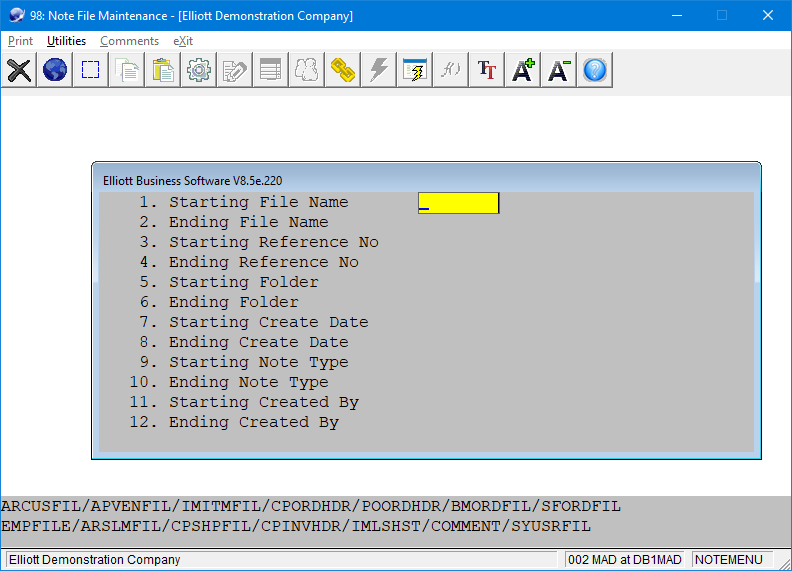Click the f() function toolbar icon

click(x=451, y=70)
